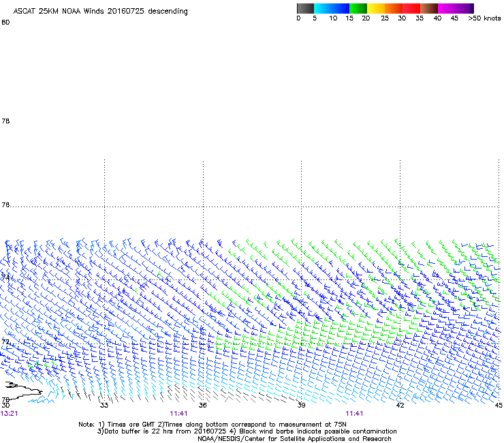This screenshot has width=504, height=443.
Task: Click the 13:21 pass time label
Action: pyautogui.click(x=9, y=414)
